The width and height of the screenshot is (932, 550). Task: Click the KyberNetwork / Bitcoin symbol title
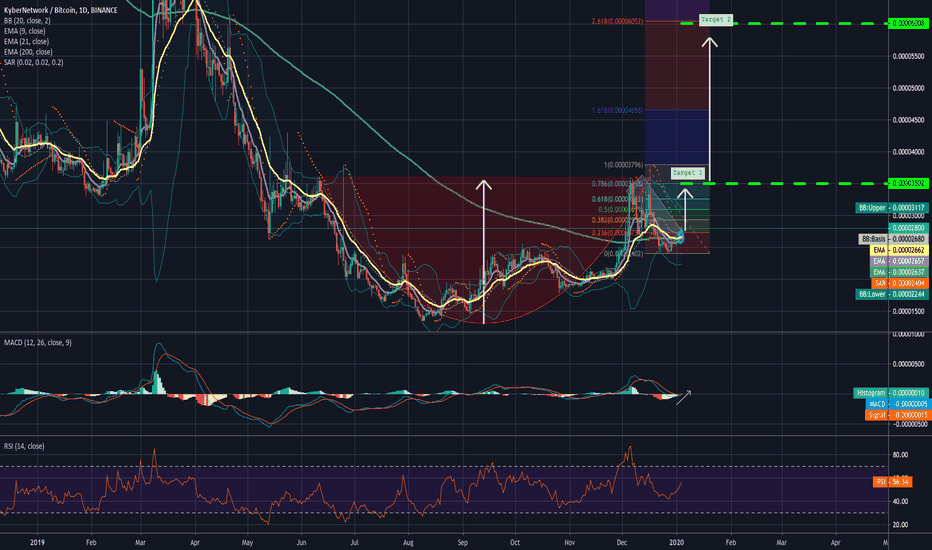click(61, 10)
